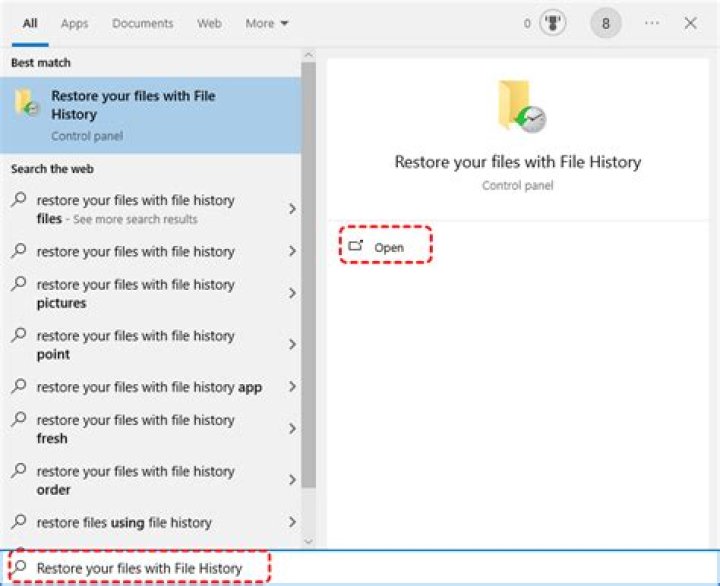720x586 pixels.
Task: Click the results list vertical scrollbar
Action: tap(308, 300)
